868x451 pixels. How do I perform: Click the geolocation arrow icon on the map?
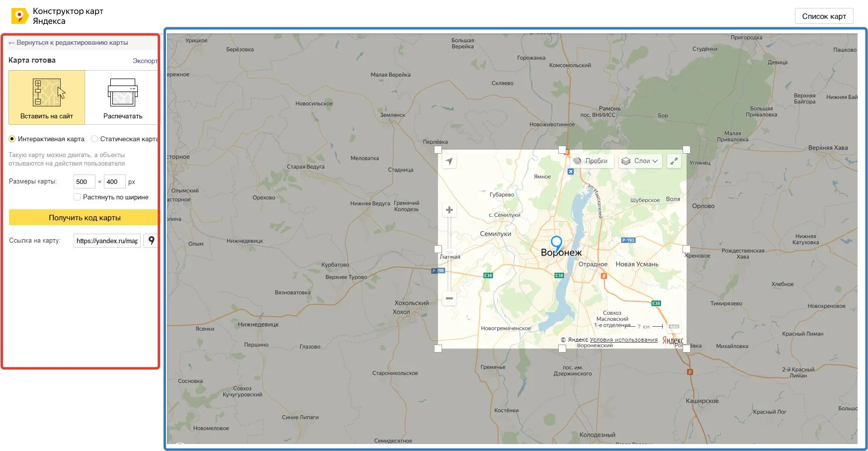449,161
